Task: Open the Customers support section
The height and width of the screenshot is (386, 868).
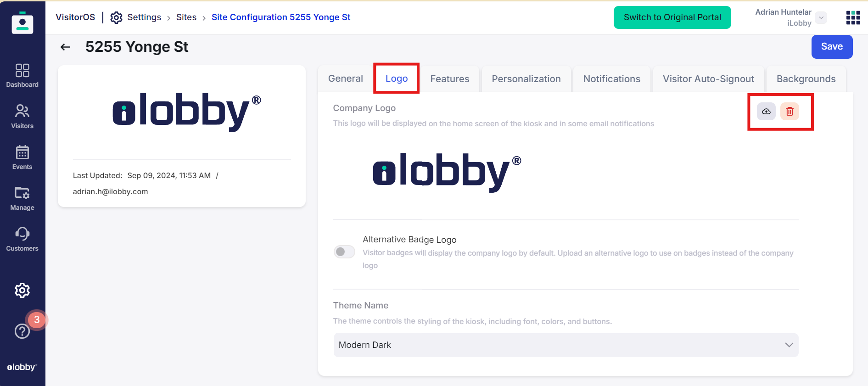Action: (x=22, y=239)
